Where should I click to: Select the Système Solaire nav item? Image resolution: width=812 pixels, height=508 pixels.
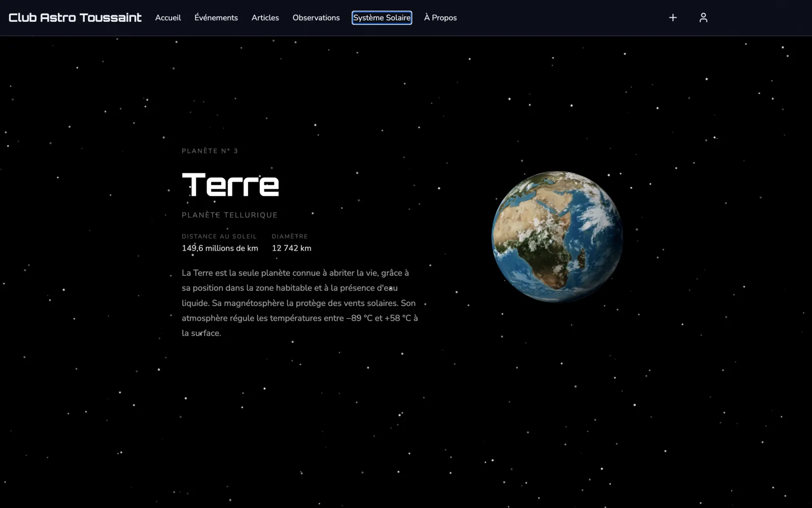[382, 18]
